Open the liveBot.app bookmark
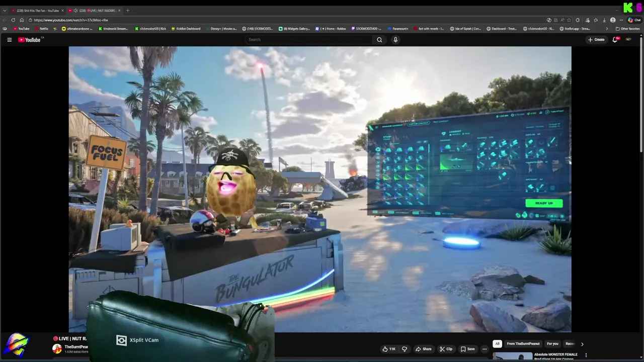 [575, 29]
